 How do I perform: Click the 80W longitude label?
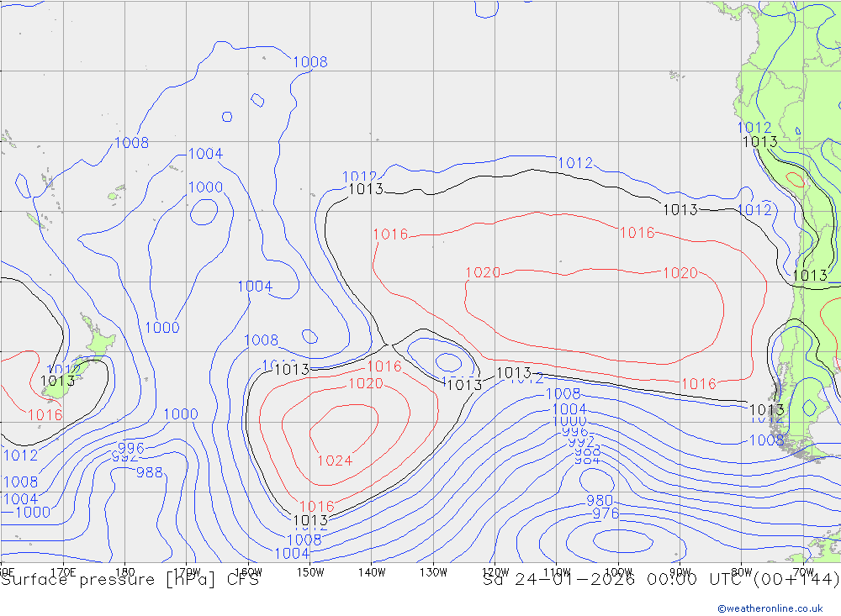coord(742,572)
